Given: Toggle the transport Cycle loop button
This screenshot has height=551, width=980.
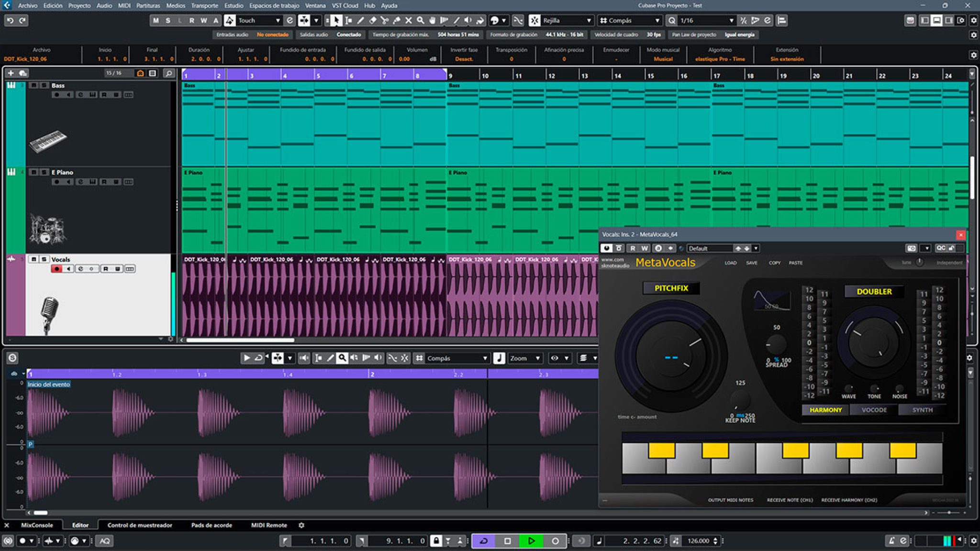Looking at the screenshot, I should tap(484, 541).
